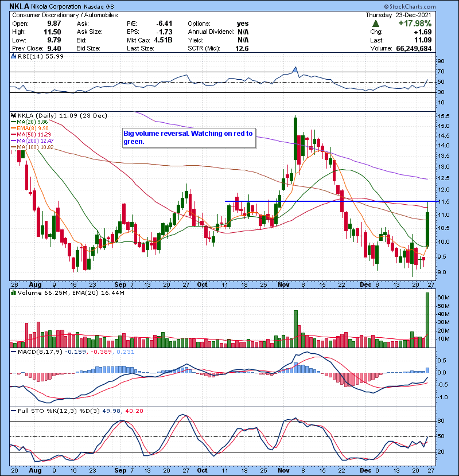Click the Chg +1.69 value

(423, 32)
